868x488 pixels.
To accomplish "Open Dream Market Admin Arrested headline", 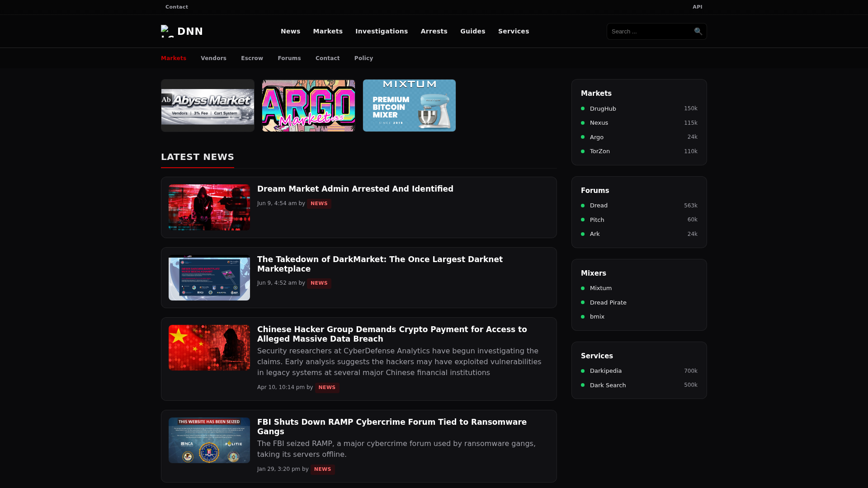I will click(355, 189).
